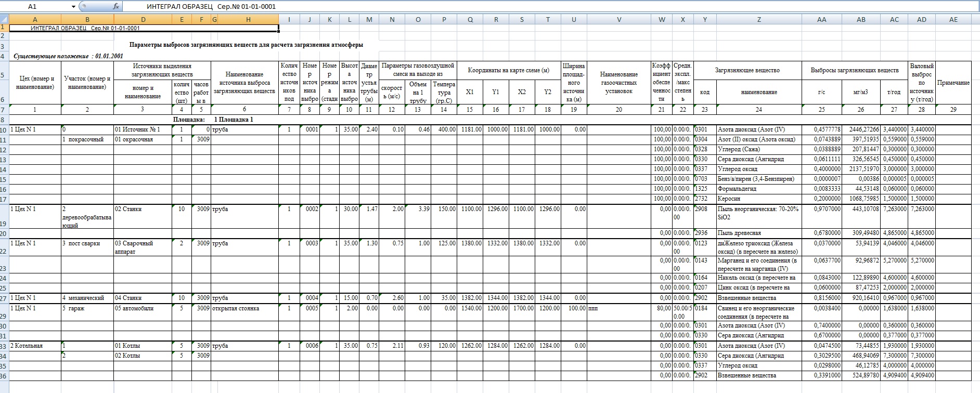Select the 05 автомобили cell
Image resolution: width=980 pixels, height=393 pixels.
pos(143,308)
